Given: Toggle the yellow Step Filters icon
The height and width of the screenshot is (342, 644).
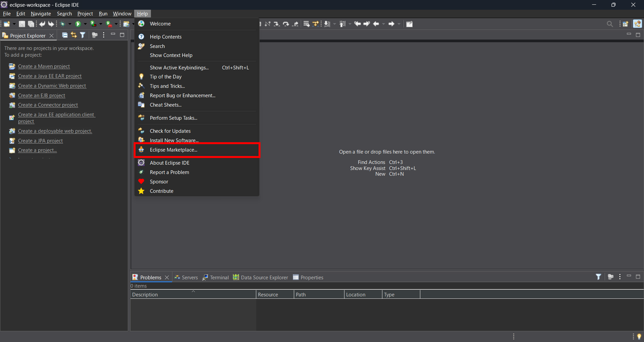Looking at the screenshot, I should click(x=316, y=24).
